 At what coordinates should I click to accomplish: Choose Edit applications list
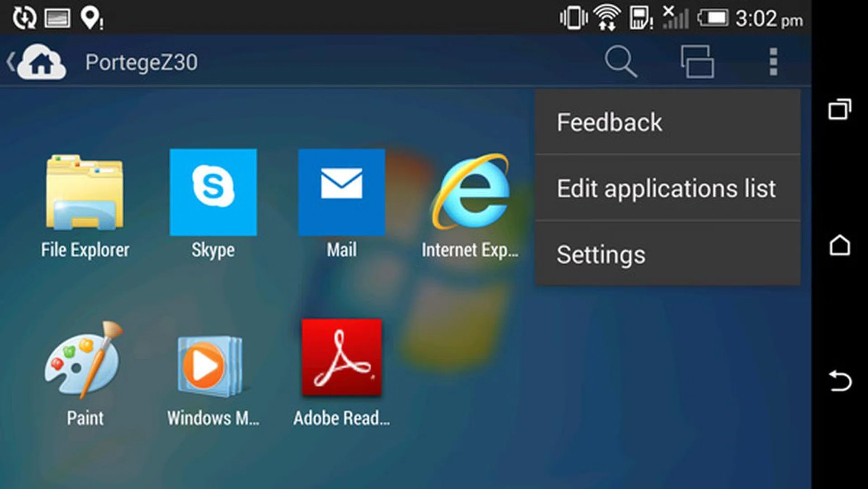click(666, 188)
